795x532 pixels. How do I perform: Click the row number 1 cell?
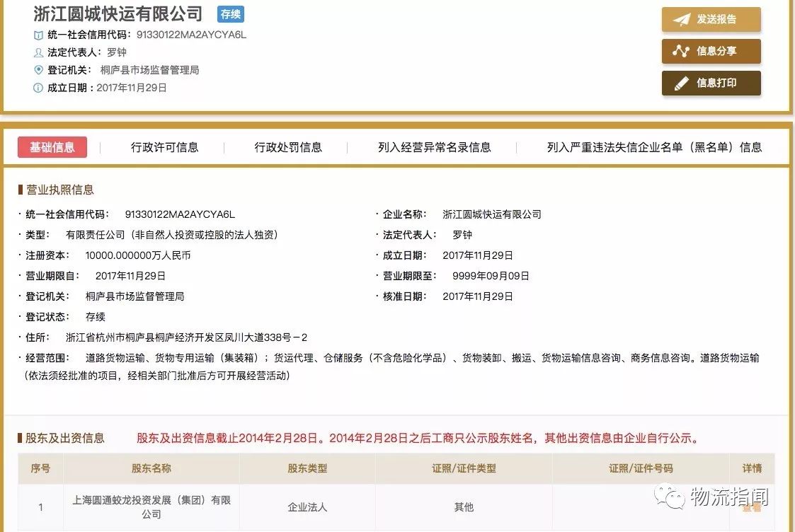tap(40, 507)
